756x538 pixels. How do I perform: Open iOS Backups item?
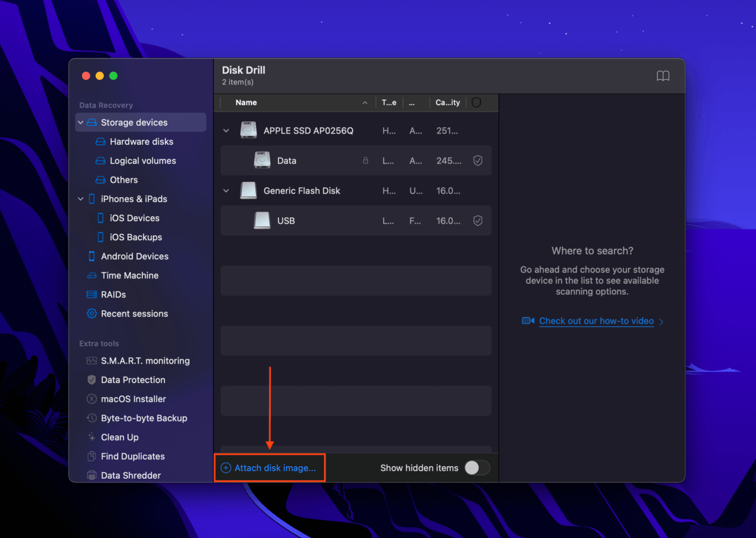(135, 237)
